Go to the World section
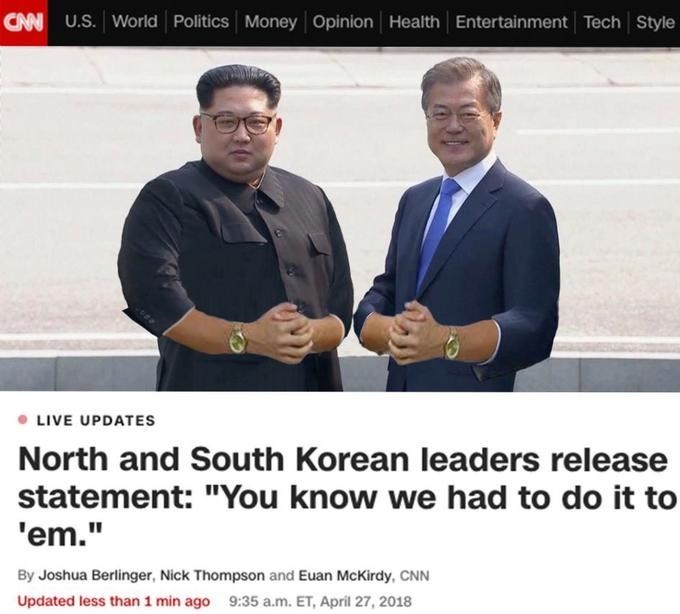Image resolution: width=680 pixels, height=614 pixels. [135, 21]
